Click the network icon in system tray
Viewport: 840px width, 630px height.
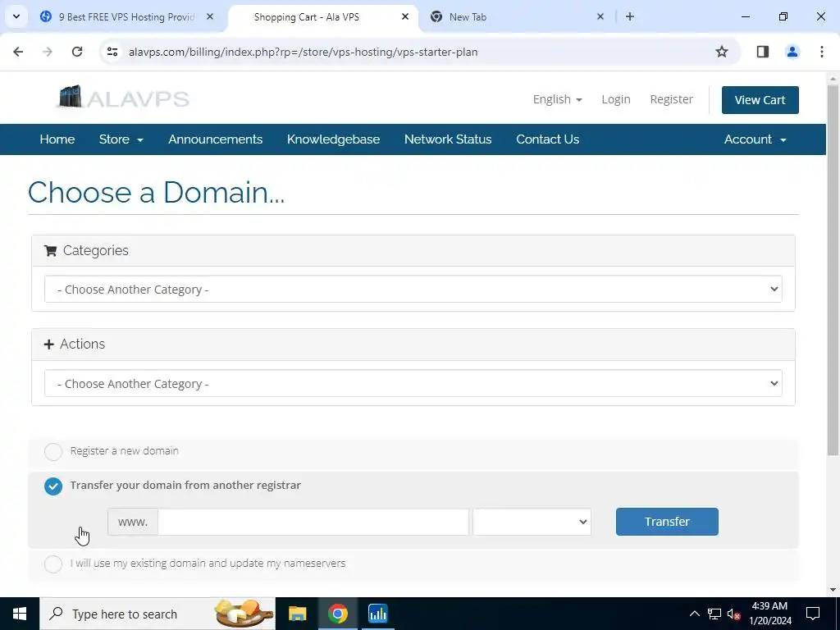pyautogui.click(x=714, y=614)
